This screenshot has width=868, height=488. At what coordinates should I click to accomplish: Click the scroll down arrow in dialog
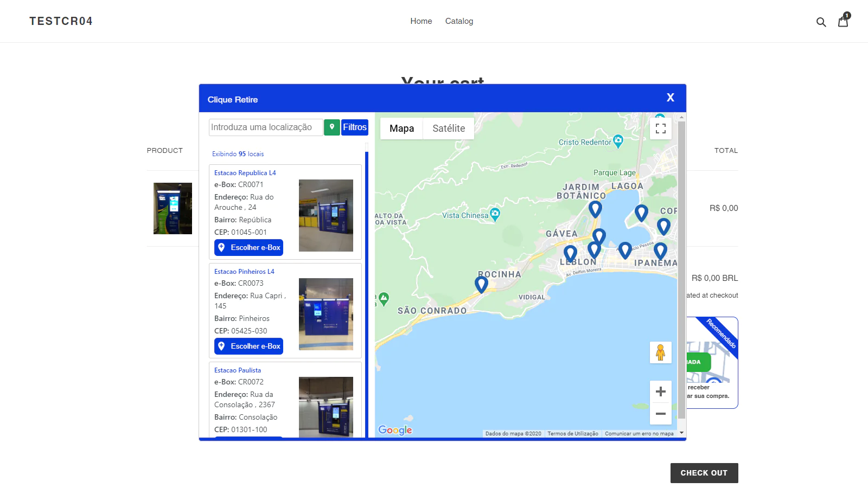pyautogui.click(x=682, y=433)
